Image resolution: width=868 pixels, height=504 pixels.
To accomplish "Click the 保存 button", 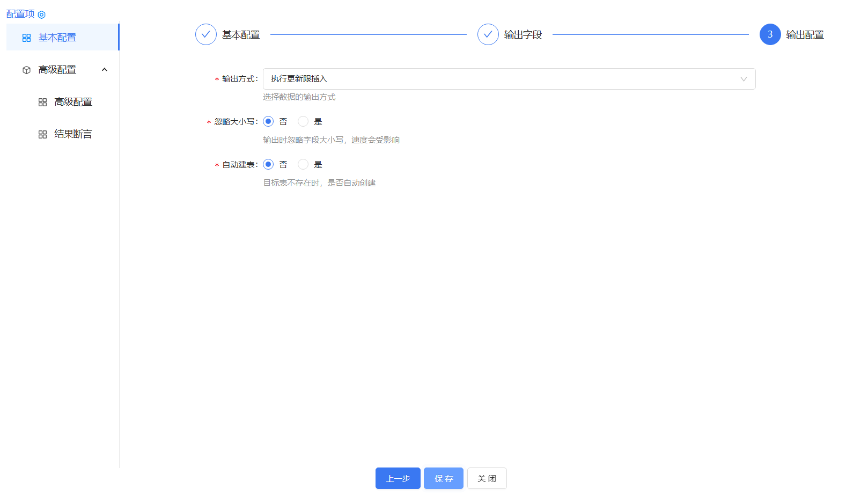I will [x=443, y=478].
